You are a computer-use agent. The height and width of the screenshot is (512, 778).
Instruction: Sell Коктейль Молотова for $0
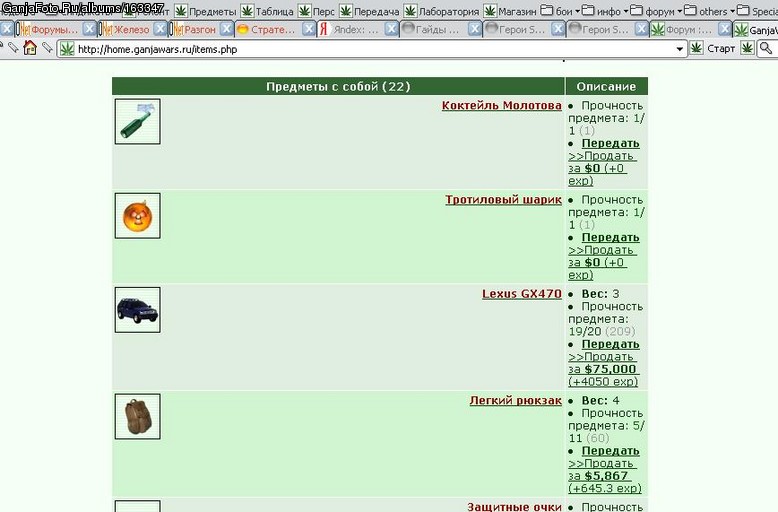pyautogui.click(x=602, y=168)
